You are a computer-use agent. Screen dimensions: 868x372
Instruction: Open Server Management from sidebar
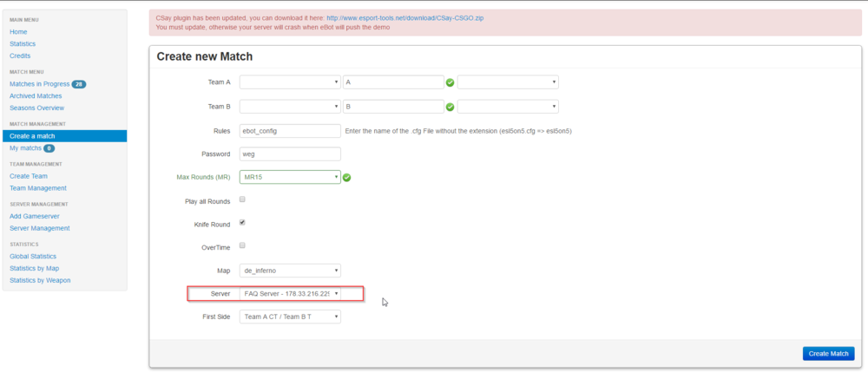coord(40,228)
